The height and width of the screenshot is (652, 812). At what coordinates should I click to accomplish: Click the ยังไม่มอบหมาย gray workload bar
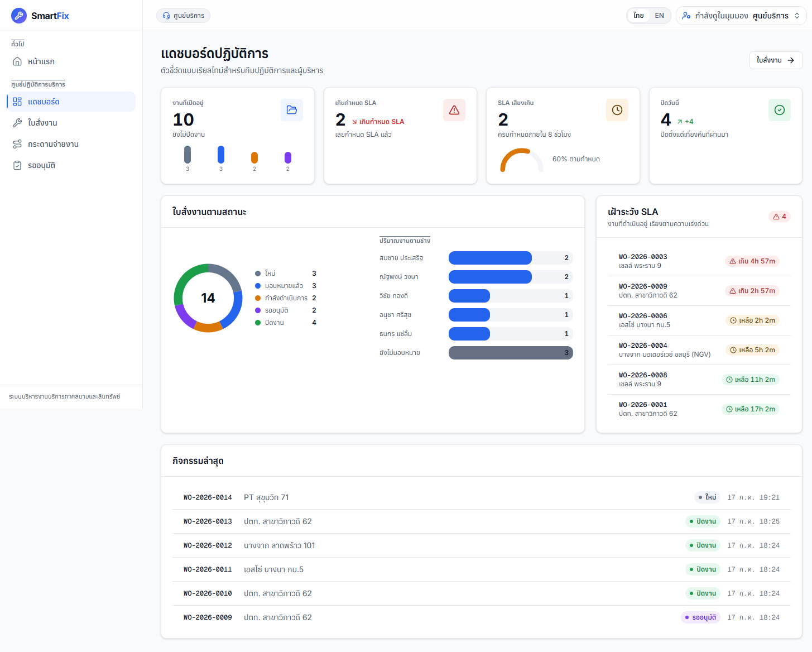(511, 353)
